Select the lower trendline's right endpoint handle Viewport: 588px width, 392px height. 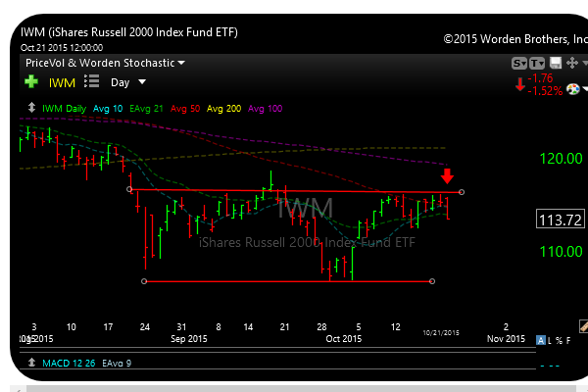coord(432,281)
